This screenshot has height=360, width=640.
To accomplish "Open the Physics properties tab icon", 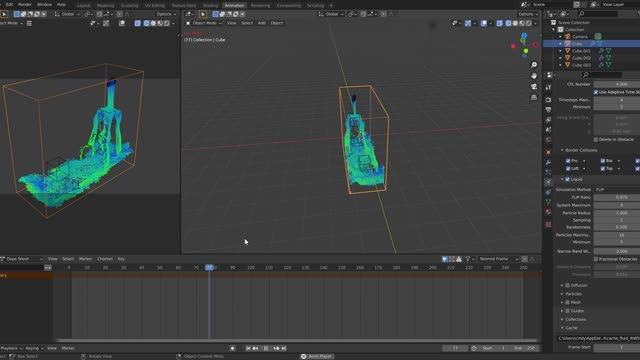I will pyautogui.click(x=548, y=182).
